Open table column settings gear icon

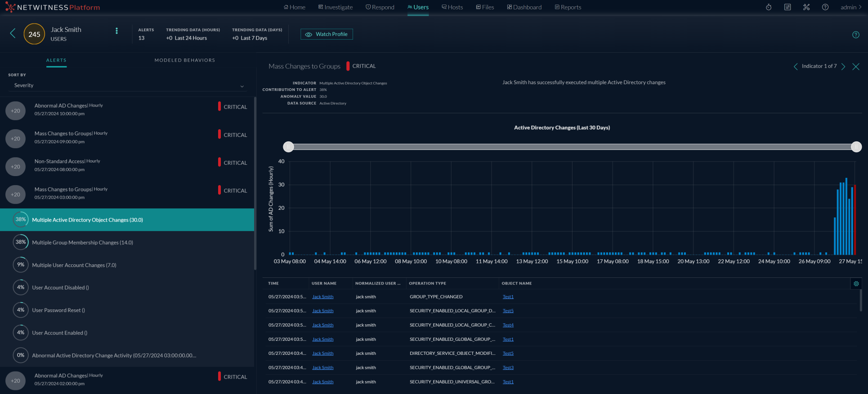(856, 284)
